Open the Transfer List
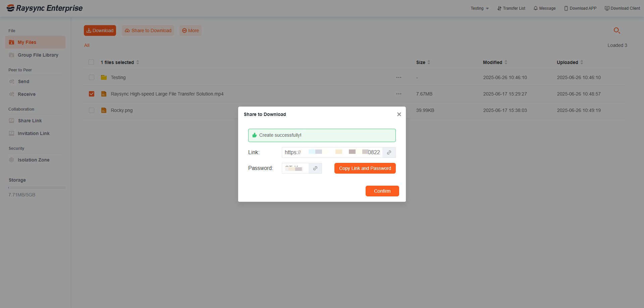Screen dimensions: 644x308 tap(511, 8)
